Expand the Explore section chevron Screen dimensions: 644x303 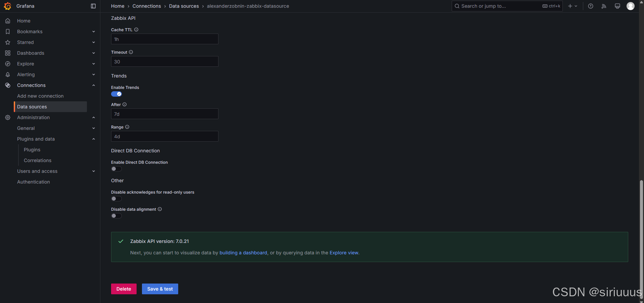(94, 64)
